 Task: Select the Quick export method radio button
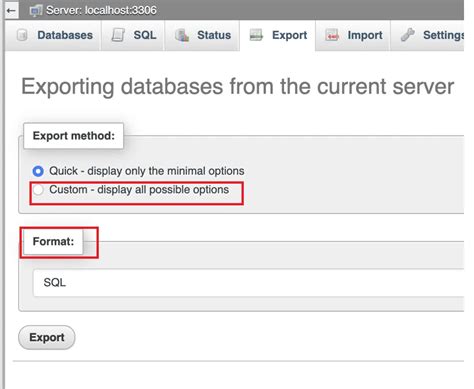[x=38, y=171]
